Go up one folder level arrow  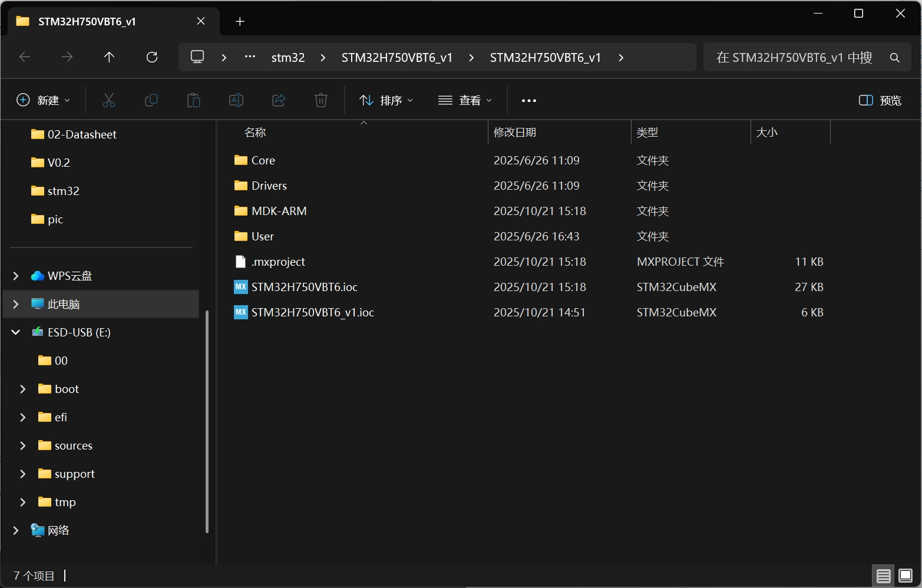(x=109, y=57)
